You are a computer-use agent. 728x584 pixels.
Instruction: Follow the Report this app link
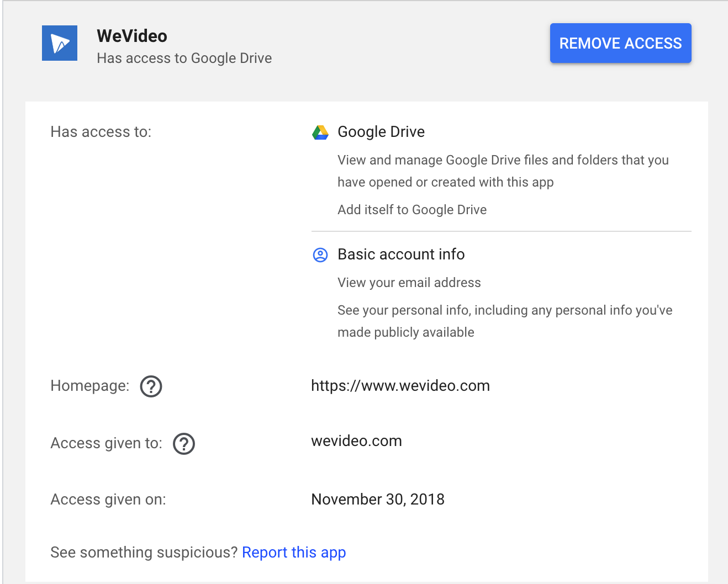(x=294, y=553)
